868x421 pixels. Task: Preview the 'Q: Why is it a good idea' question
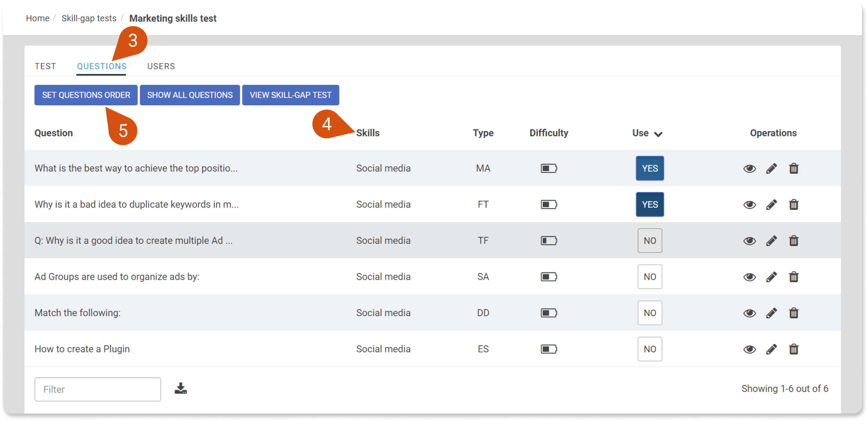click(x=749, y=241)
